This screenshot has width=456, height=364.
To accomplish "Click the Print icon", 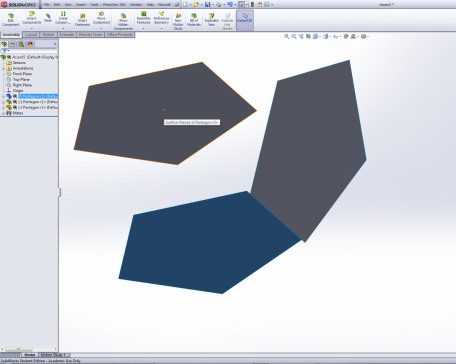I will pos(218,4).
